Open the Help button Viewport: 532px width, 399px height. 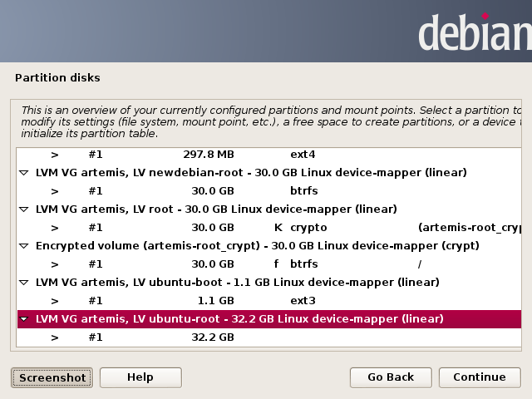(x=140, y=377)
